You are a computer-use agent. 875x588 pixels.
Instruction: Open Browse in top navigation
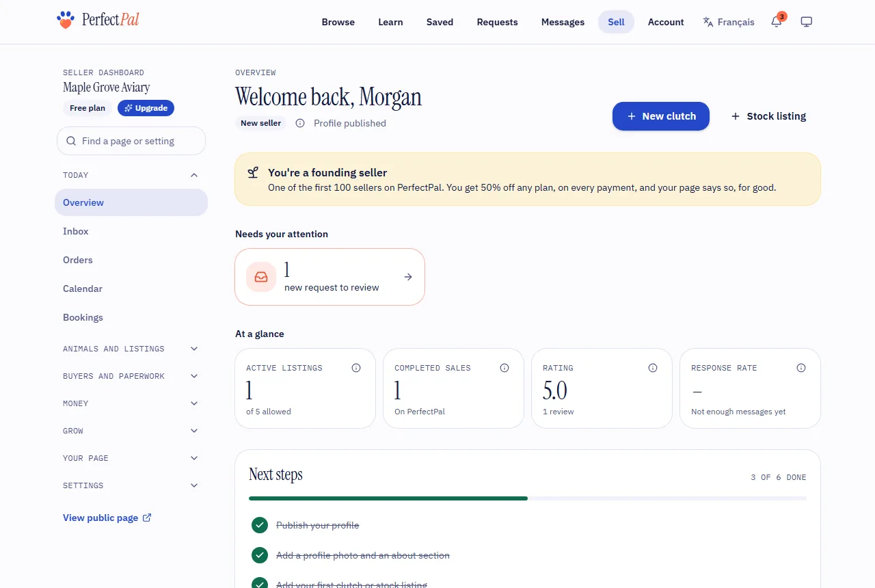338,22
